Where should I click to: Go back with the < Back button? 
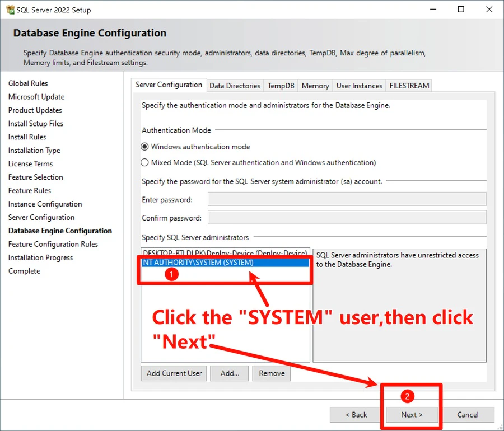tap(356, 415)
